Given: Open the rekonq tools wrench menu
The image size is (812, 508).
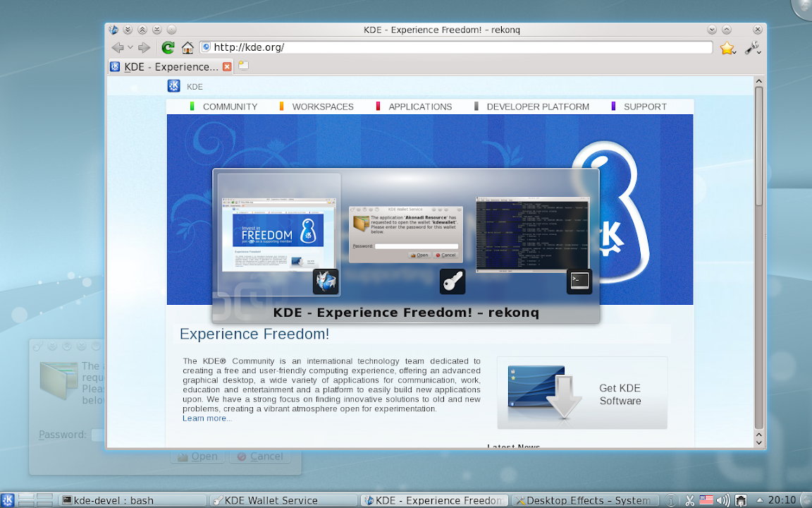Looking at the screenshot, I should click(x=753, y=48).
